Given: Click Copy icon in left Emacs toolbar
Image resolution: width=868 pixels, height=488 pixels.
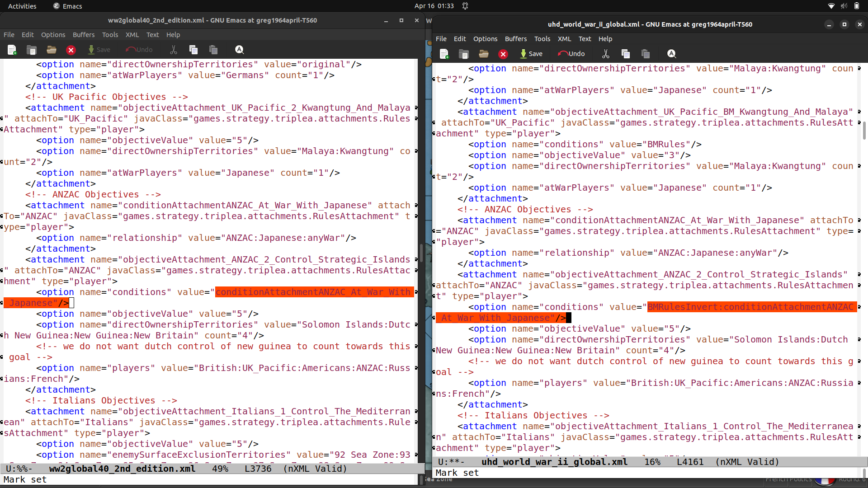Looking at the screenshot, I should 193,50.
